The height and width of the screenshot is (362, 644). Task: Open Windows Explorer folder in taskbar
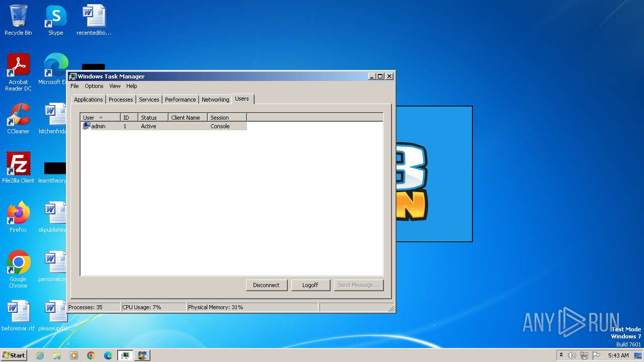[x=57, y=355]
